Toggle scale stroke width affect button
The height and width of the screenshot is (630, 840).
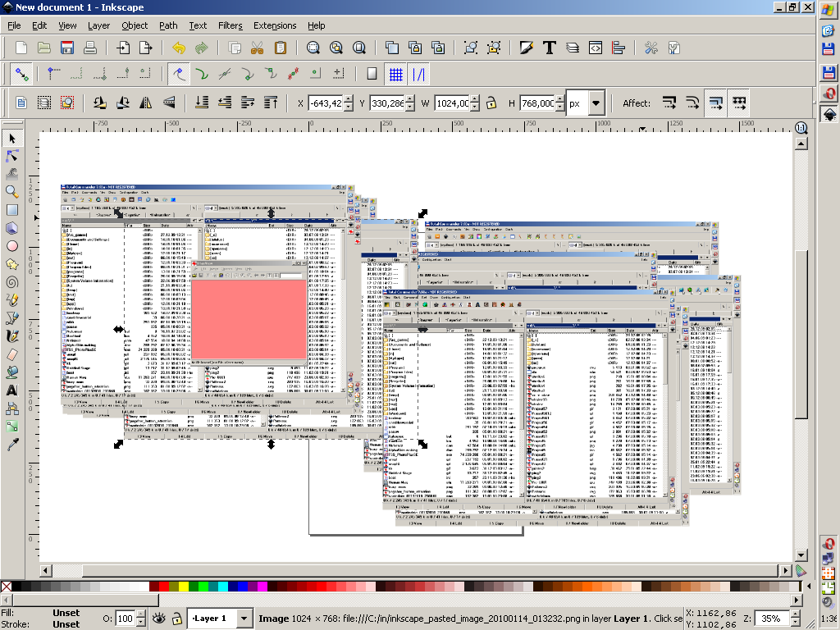pyautogui.click(x=669, y=103)
